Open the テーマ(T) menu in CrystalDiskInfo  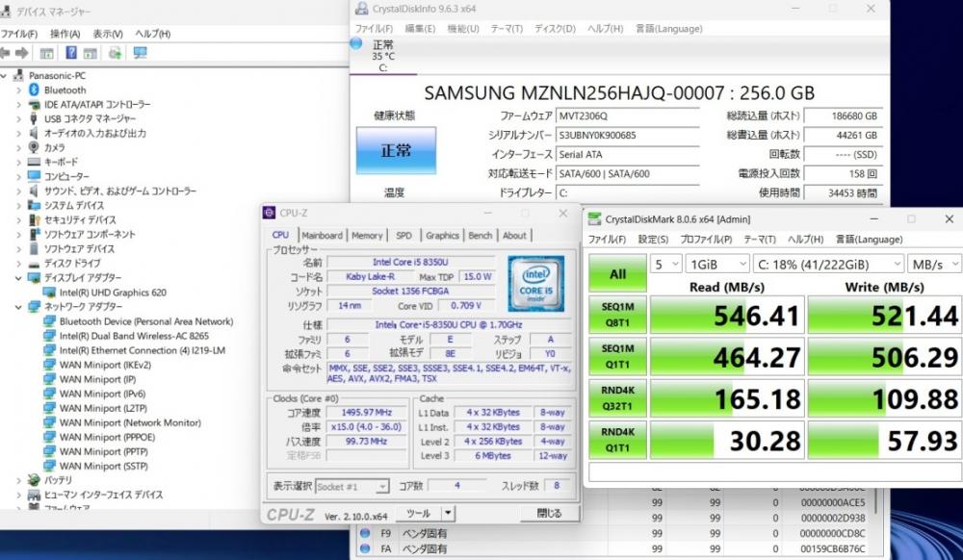click(507, 29)
